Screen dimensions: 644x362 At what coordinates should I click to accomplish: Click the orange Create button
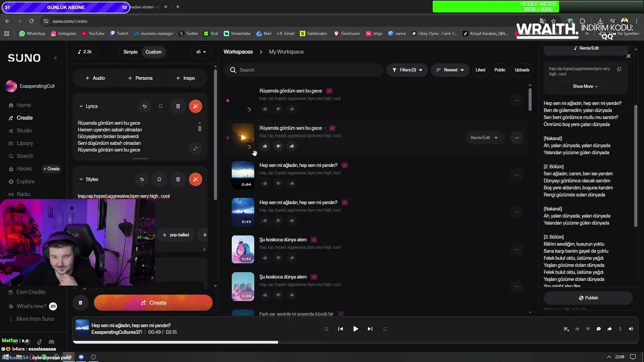point(153,303)
